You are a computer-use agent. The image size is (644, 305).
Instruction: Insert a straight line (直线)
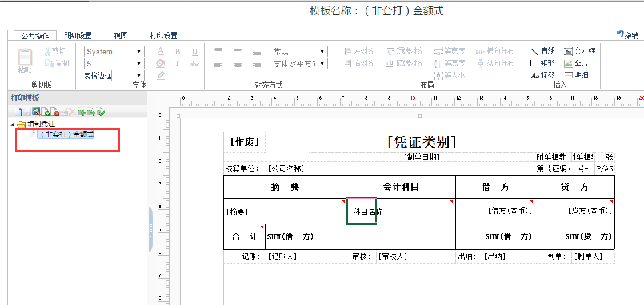[x=542, y=52]
